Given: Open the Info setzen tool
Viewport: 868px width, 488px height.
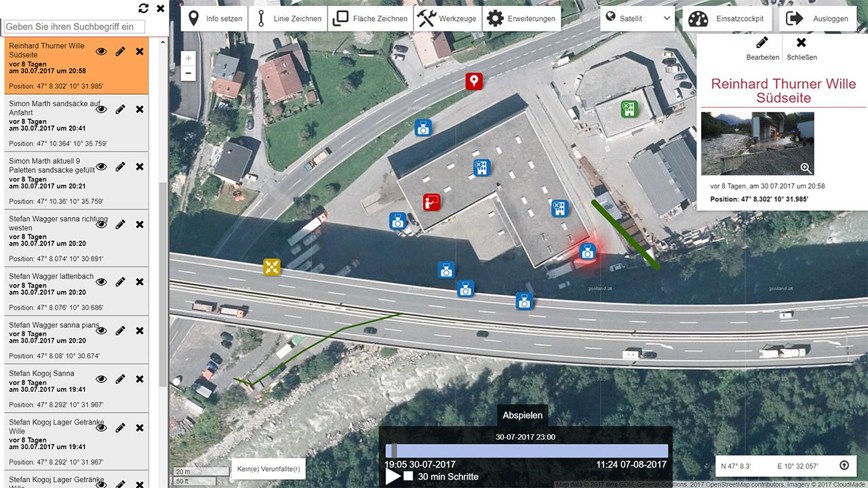Looking at the screenshot, I should coord(215,19).
